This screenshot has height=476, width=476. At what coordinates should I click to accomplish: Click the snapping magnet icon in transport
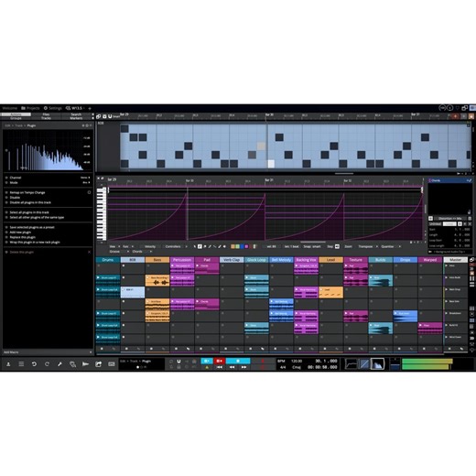(x=178, y=361)
